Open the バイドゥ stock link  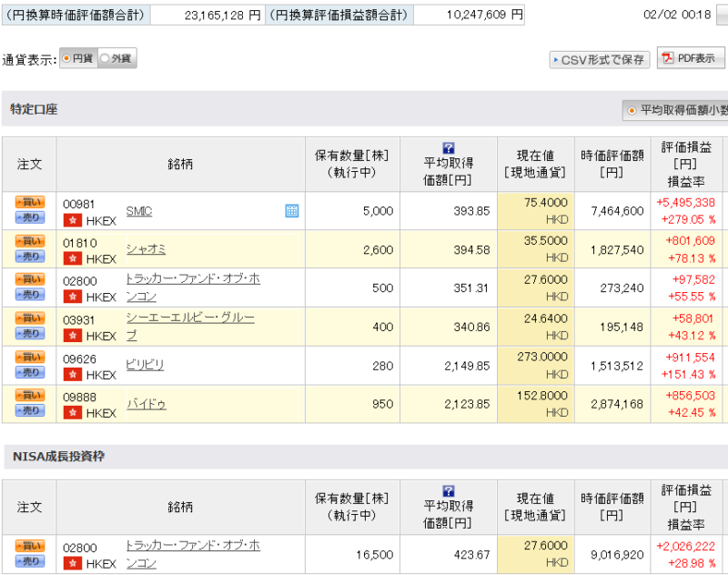[146, 404]
